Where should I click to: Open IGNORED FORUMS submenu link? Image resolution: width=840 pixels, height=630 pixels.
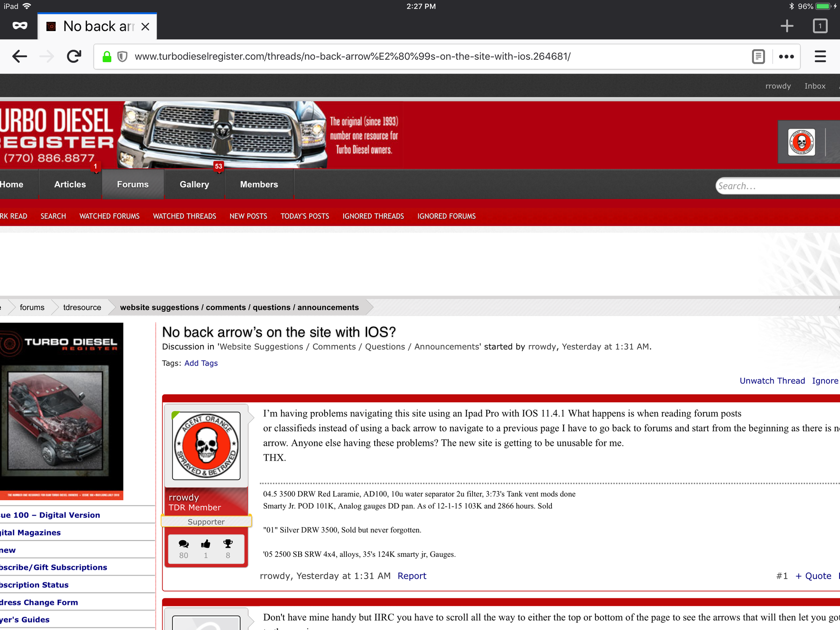(x=446, y=216)
